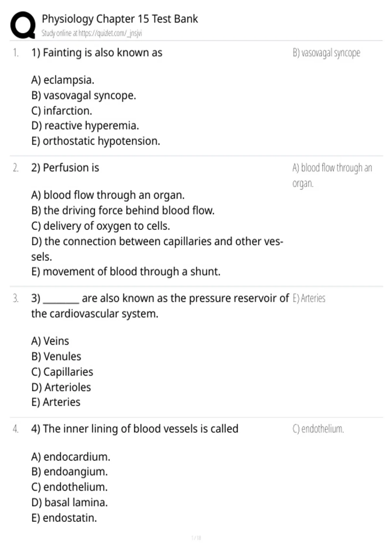Click the Quizlet Q logo icon

click(x=23, y=25)
